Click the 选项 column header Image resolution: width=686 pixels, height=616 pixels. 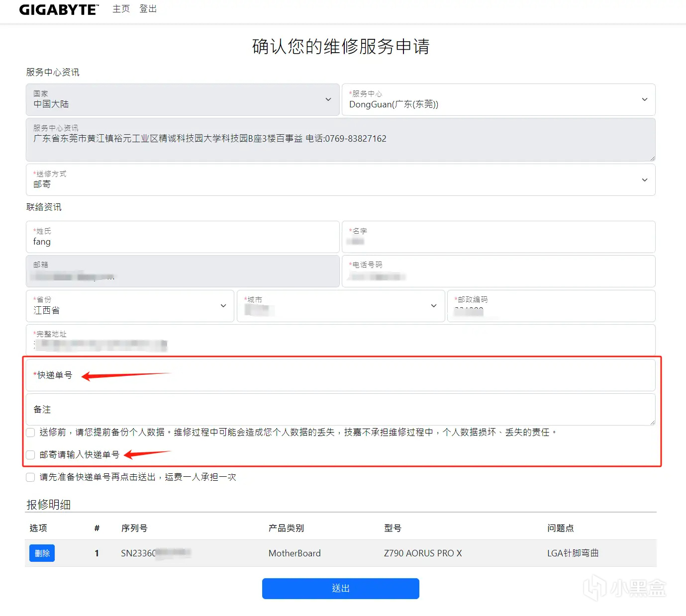(x=38, y=528)
